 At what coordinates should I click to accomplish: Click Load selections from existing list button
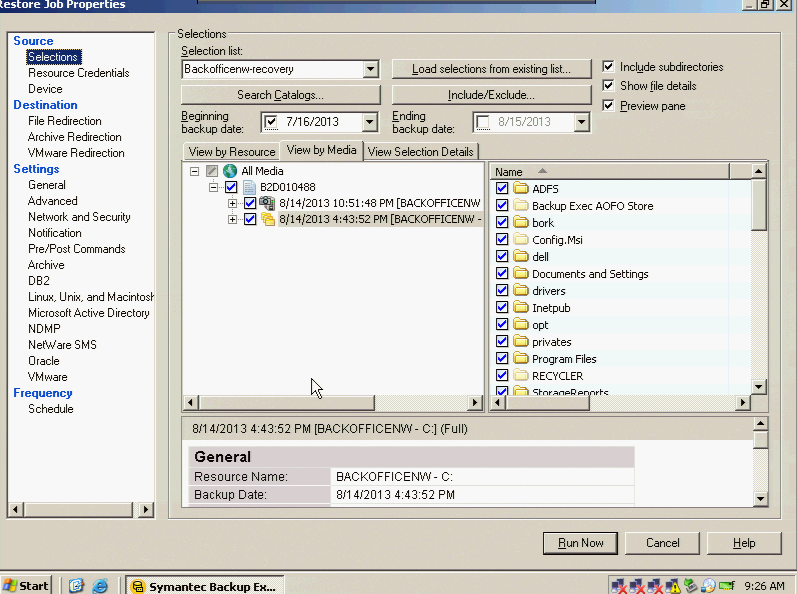[x=491, y=69]
